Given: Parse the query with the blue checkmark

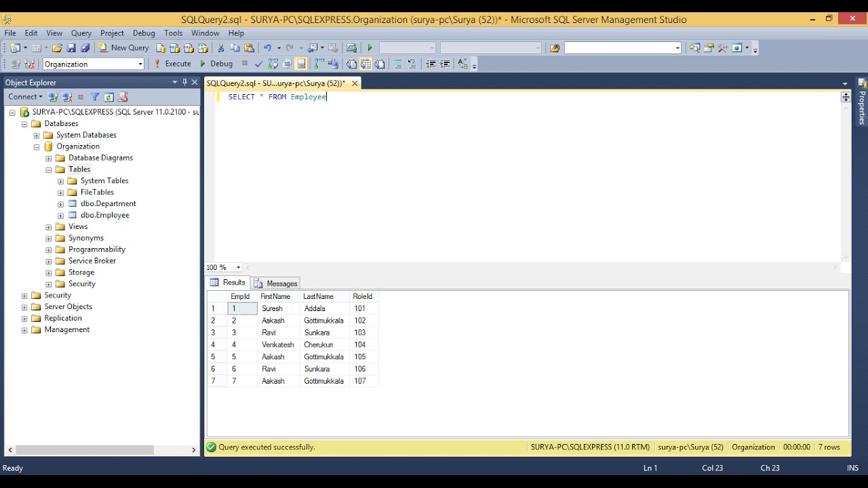Looking at the screenshot, I should (x=258, y=64).
